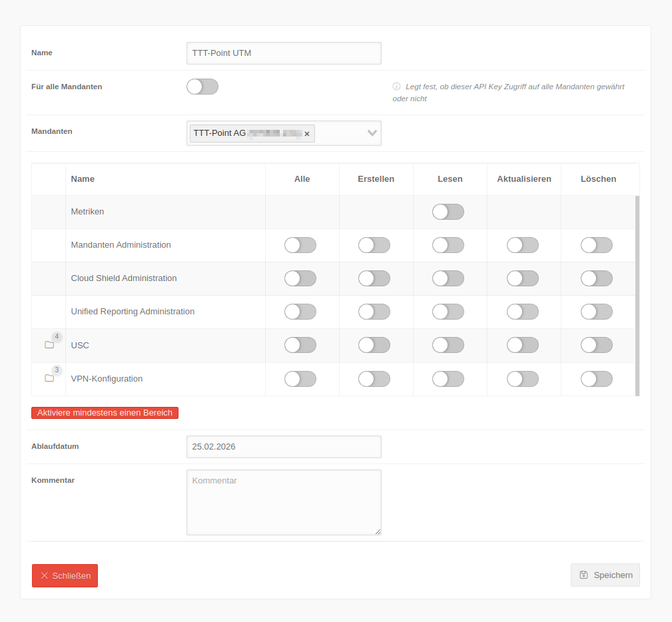The height and width of the screenshot is (622, 672).
Task: Click the Aktualisieren column header
Action: pos(523,179)
